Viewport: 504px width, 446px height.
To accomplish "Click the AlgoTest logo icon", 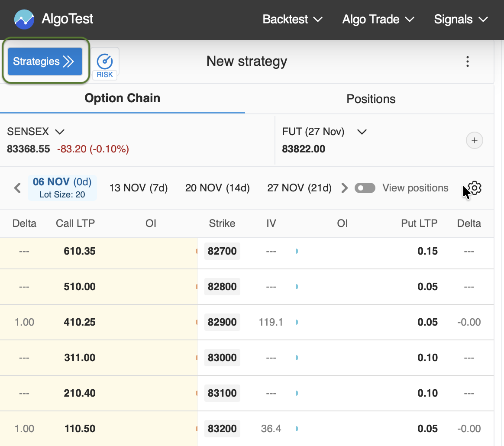I will pyautogui.click(x=24, y=19).
